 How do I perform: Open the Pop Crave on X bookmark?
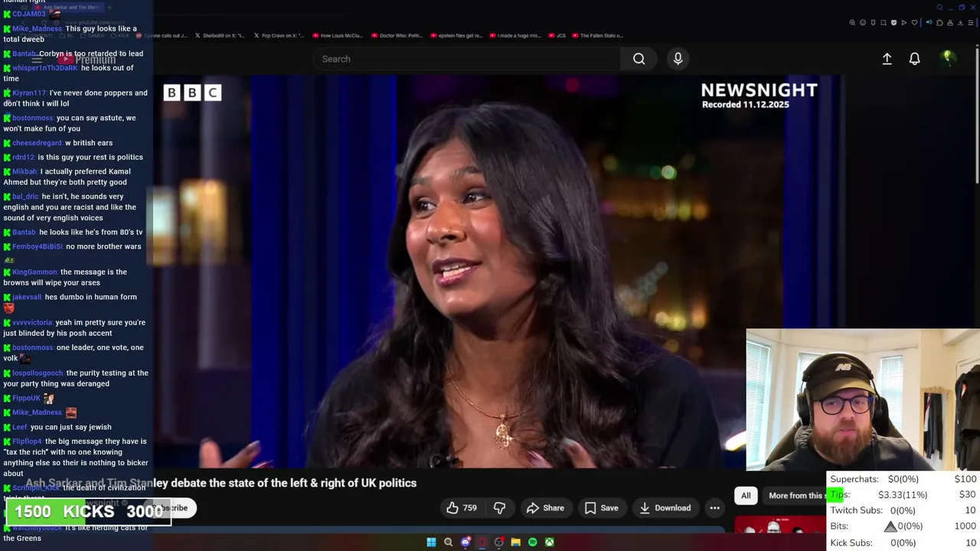point(279,35)
